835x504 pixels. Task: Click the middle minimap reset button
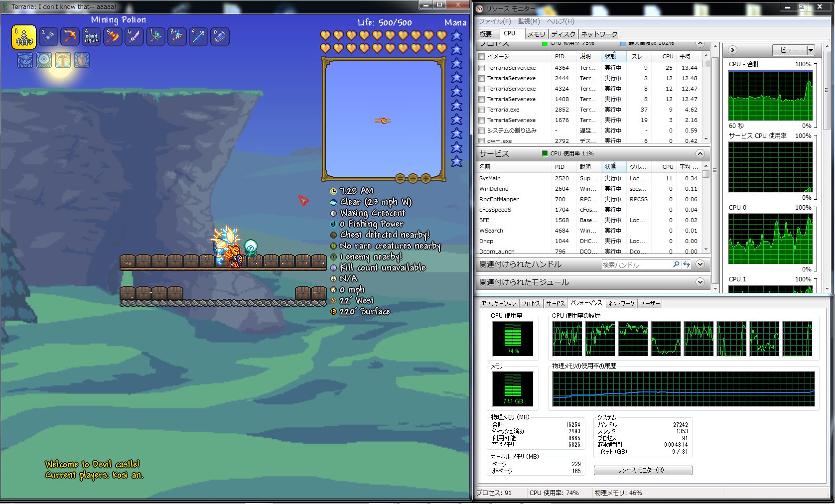[x=400, y=178]
